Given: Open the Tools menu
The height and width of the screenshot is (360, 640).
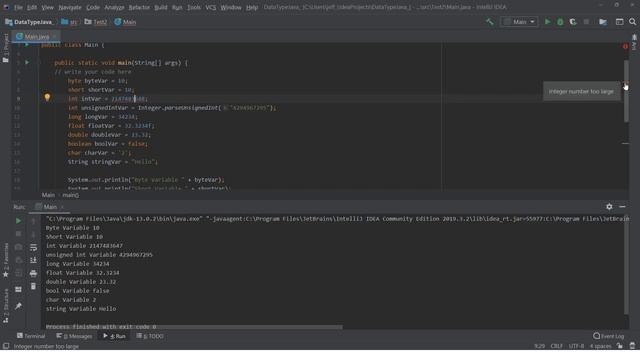Looking at the screenshot, I should point(194,7).
